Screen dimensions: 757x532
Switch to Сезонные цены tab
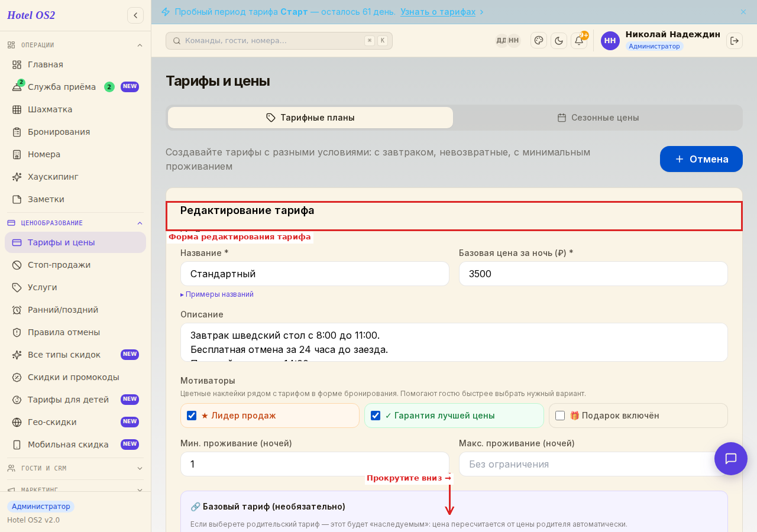click(598, 118)
